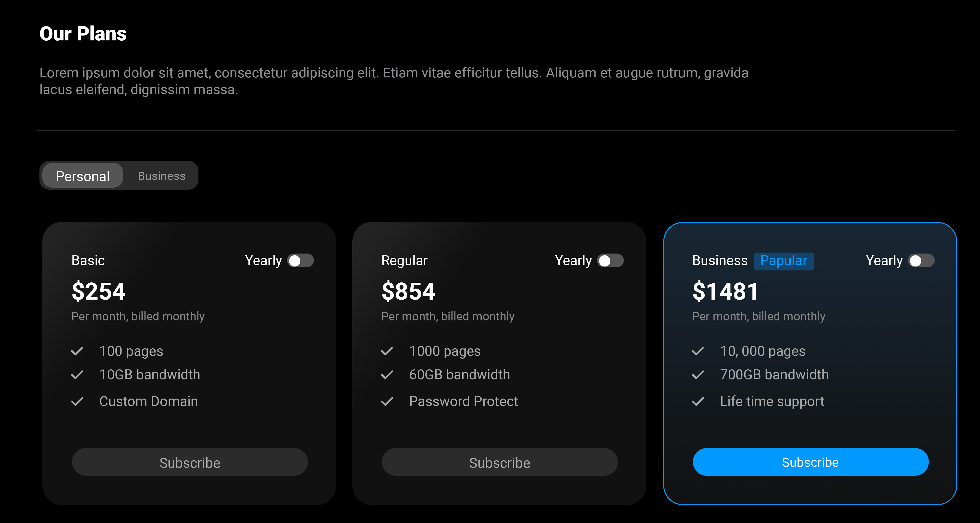This screenshot has height=523, width=980.
Task: Click the checkmark beside 10,000 pages
Action: [x=698, y=351]
